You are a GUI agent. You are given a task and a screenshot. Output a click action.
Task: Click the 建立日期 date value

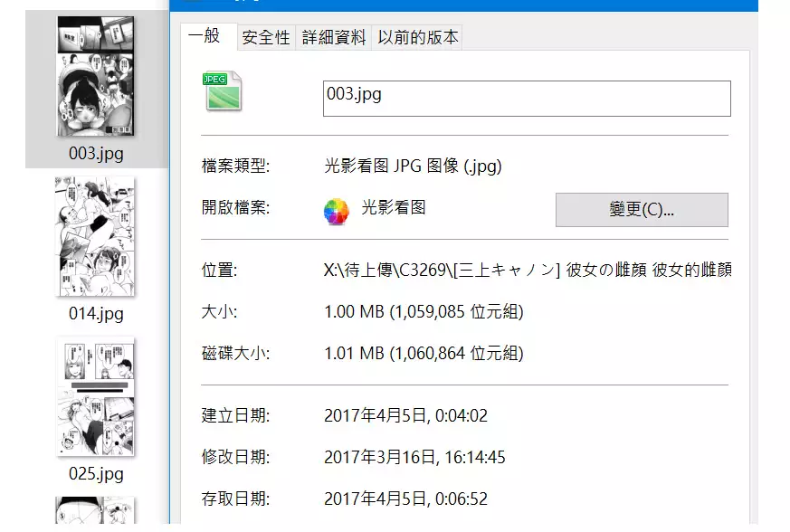[404, 416]
